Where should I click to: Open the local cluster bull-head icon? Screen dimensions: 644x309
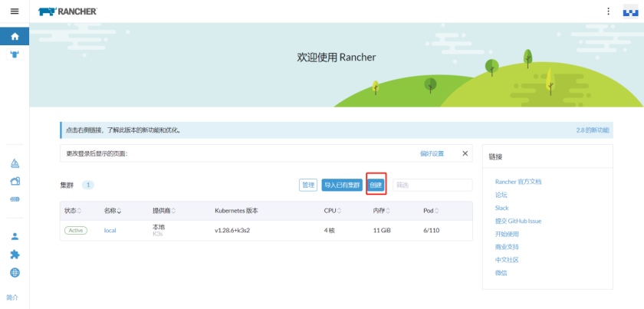15,54
